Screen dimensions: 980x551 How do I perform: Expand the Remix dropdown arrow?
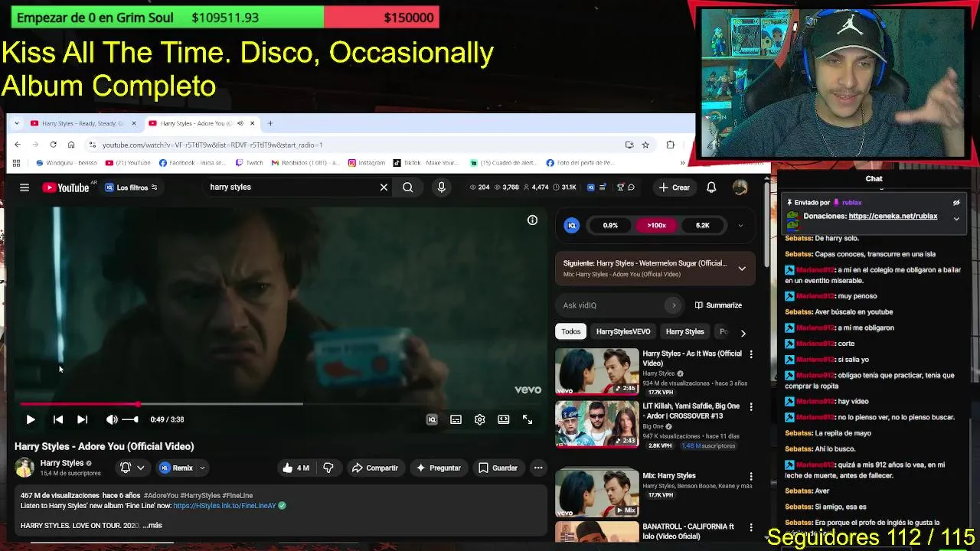(x=202, y=468)
